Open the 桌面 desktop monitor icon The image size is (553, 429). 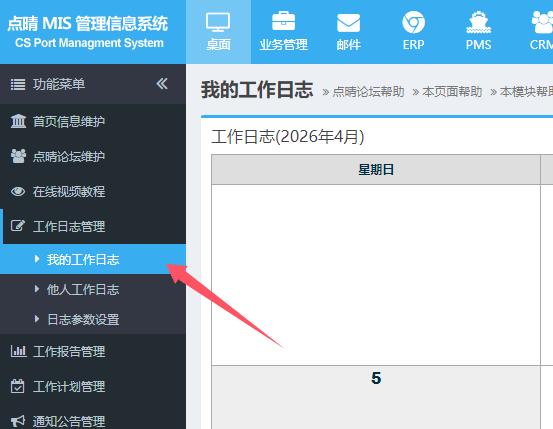click(218, 23)
